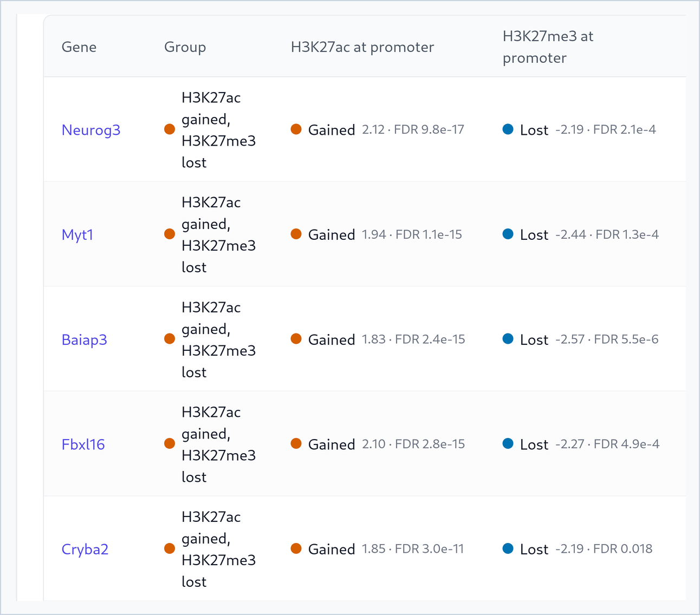Click the "Gained" label in the Baiap3 row

point(332,340)
